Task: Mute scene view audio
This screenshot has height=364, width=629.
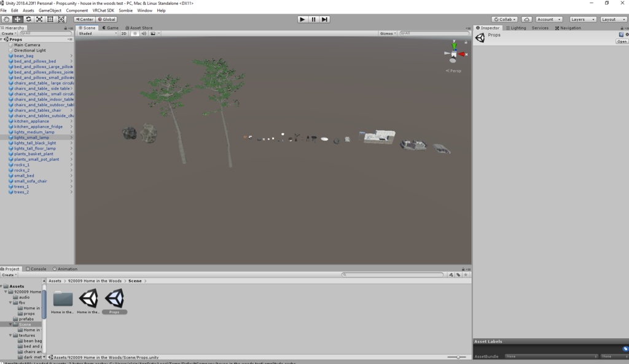Action: point(144,34)
